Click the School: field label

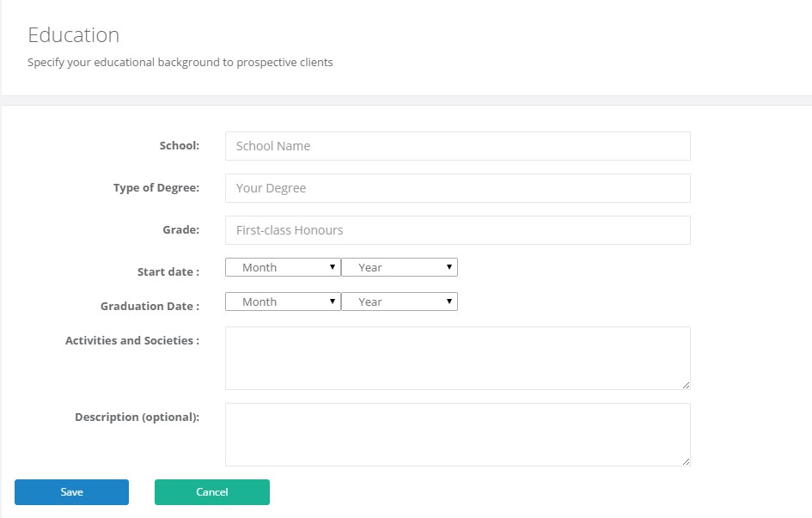click(x=180, y=146)
